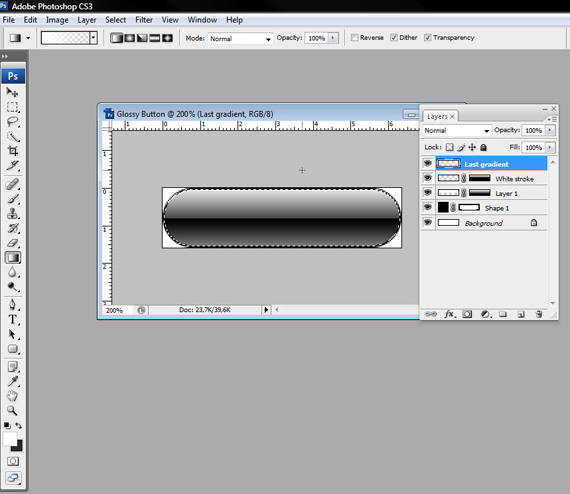Select the Eyedropper tool

12,381
